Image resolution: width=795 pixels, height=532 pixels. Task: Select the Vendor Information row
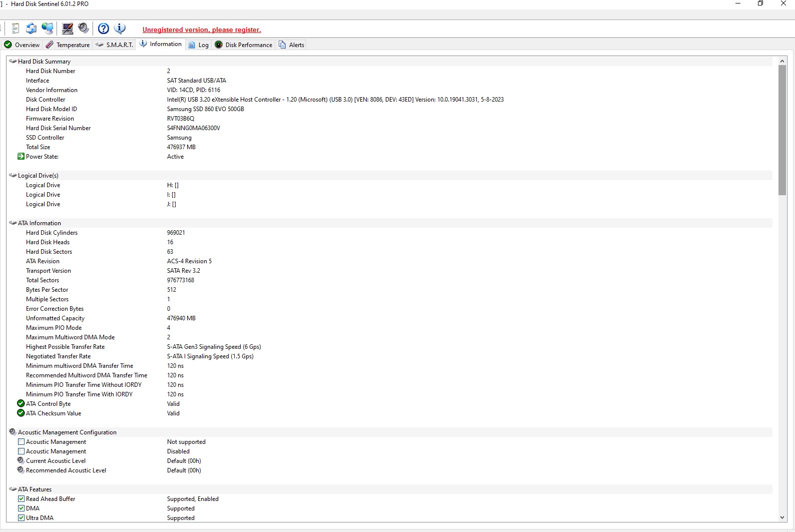[390, 90]
